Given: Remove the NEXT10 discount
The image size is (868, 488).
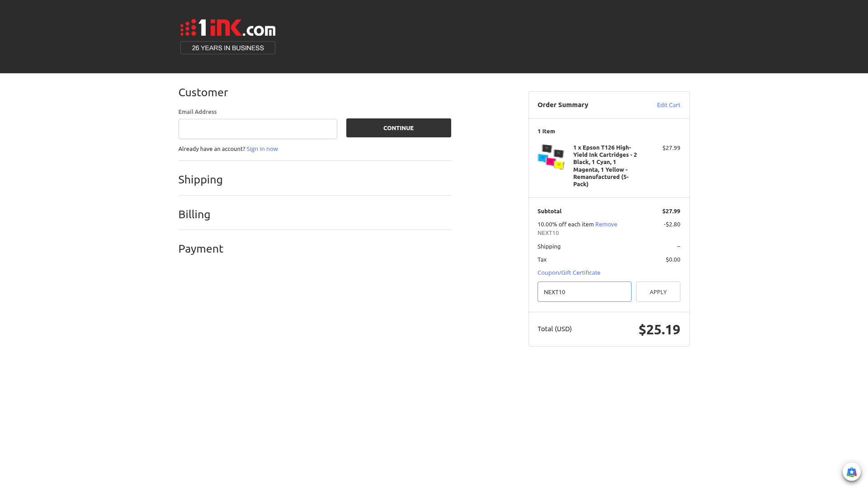Looking at the screenshot, I should [606, 224].
